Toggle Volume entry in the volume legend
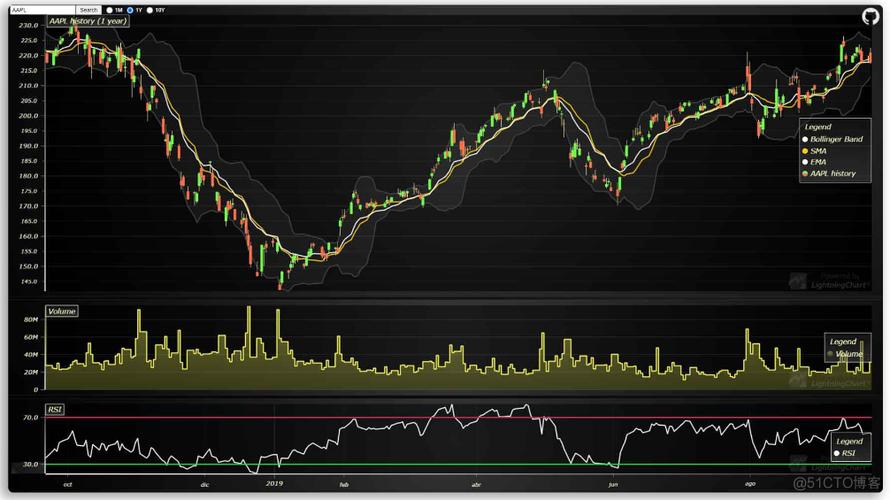The image size is (890, 500). coord(845,354)
